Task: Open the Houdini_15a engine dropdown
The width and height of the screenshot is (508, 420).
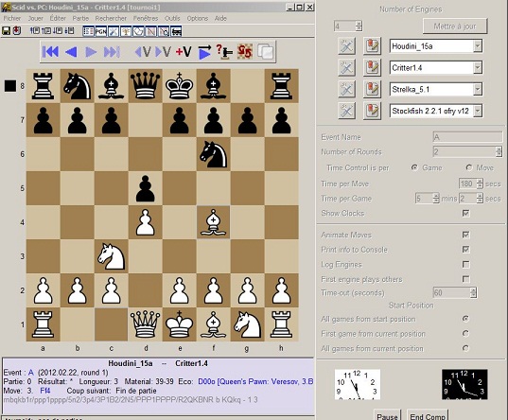Action: point(477,46)
